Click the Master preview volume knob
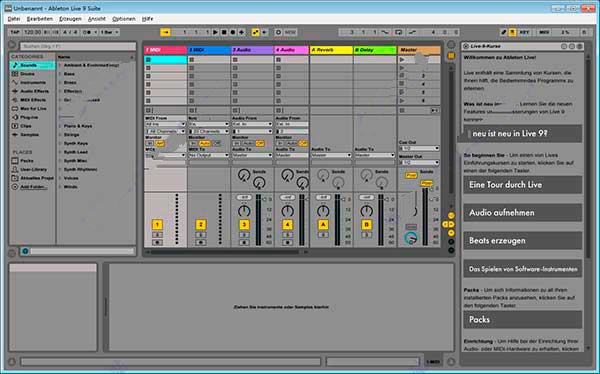This screenshot has height=374, width=600. (x=411, y=238)
